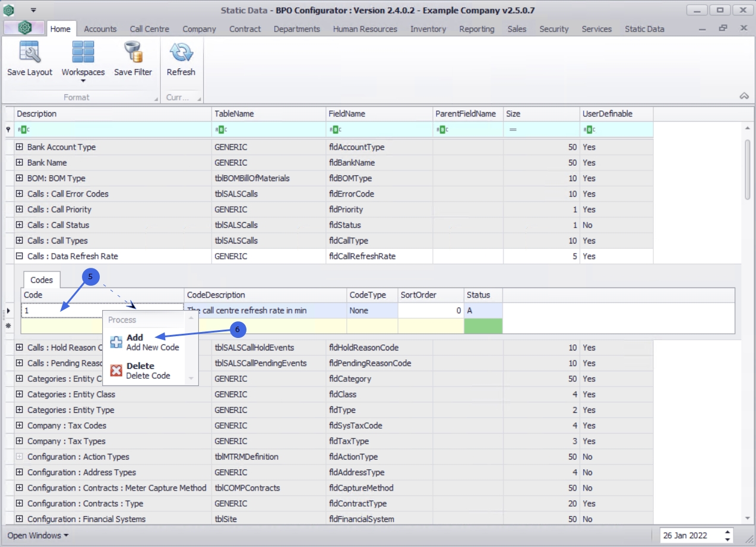Expand Calls : Call Priority row
This screenshot has width=756, height=547.
point(20,209)
